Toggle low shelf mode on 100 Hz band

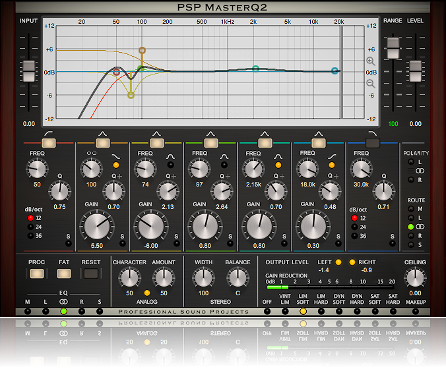(x=116, y=165)
